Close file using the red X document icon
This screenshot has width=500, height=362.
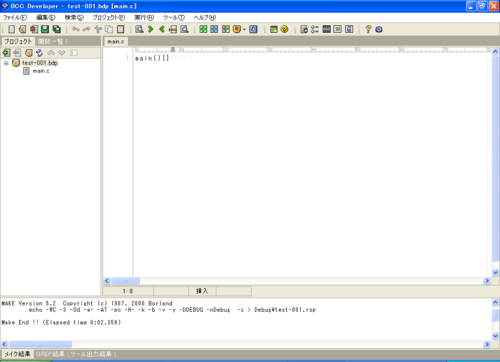point(34,29)
